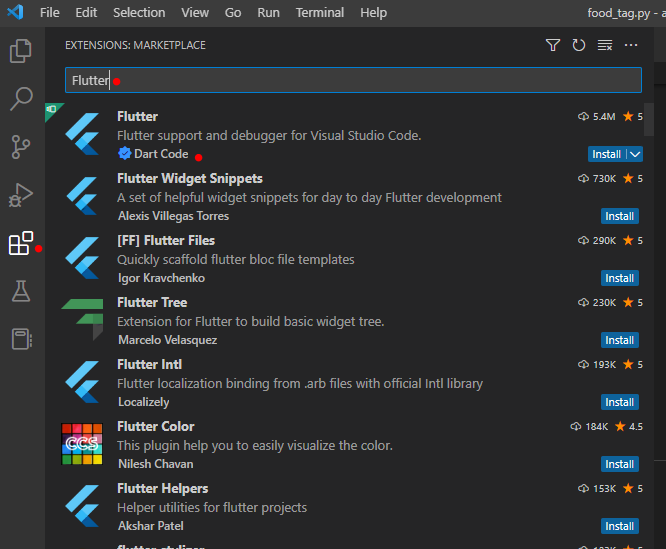Open the Selection menu
This screenshot has width=666, height=549.
(x=139, y=13)
